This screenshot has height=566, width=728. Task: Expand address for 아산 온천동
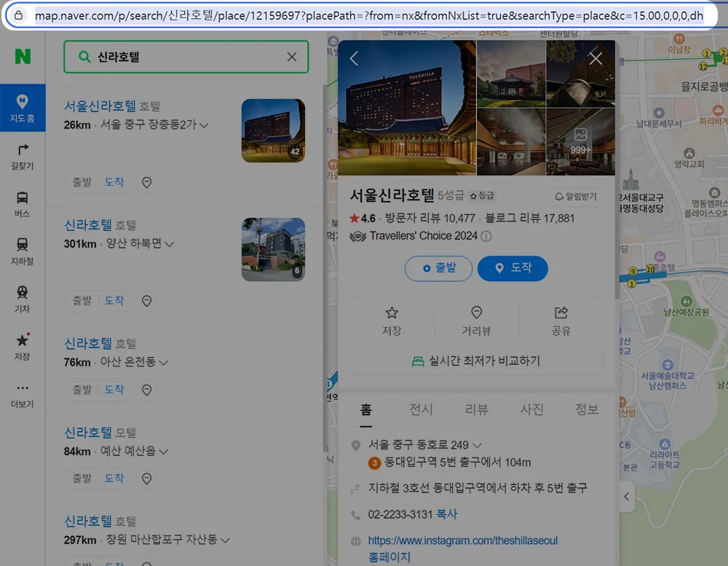pos(163,363)
